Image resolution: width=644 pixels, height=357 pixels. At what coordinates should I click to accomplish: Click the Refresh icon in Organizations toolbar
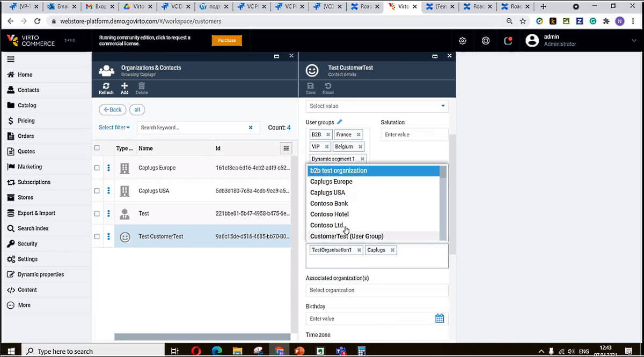106,86
